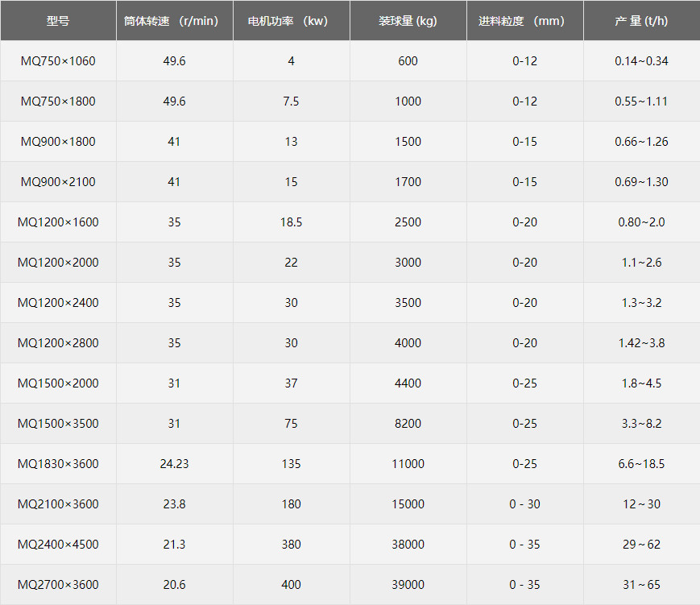
Task: Click the MQ900×1800 model name
Action: 58,142
